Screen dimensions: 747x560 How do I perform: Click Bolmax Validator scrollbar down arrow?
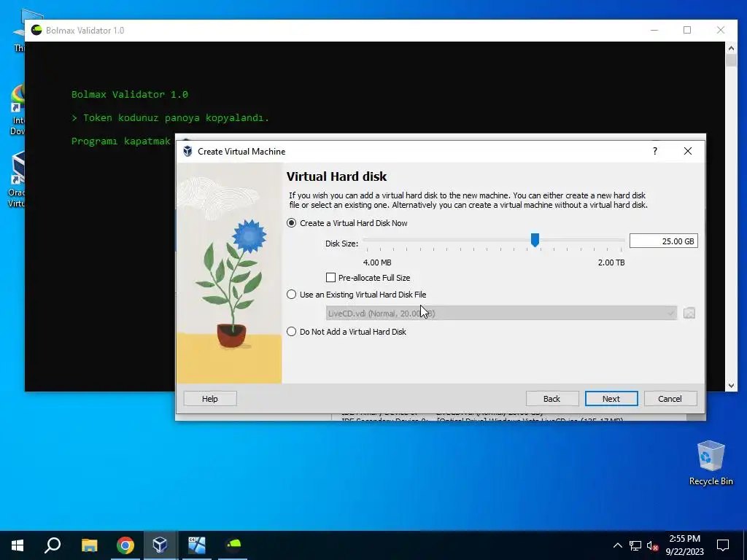pos(731,386)
